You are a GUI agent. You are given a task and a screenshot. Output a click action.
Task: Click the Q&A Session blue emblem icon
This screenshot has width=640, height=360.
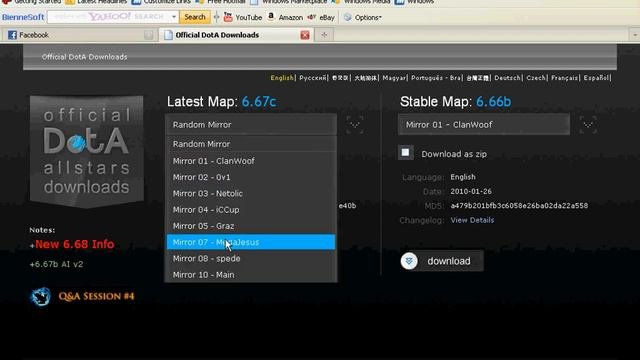coord(40,297)
